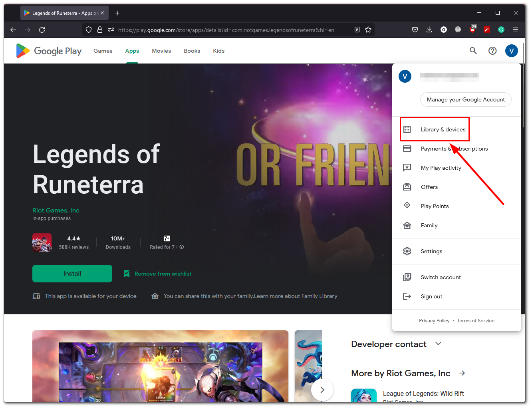Open the Help Center question mark icon

point(492,51)
